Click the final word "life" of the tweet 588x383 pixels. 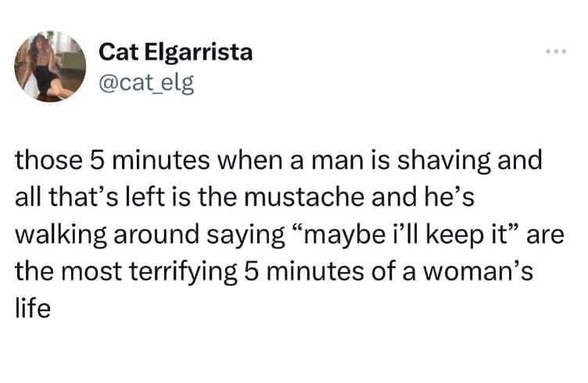33,306
